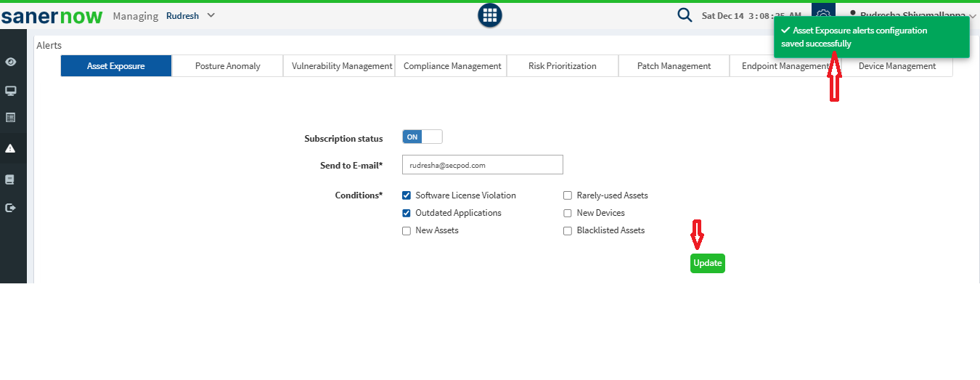Enable the Blacklisted Assets condition

[568, 231]
